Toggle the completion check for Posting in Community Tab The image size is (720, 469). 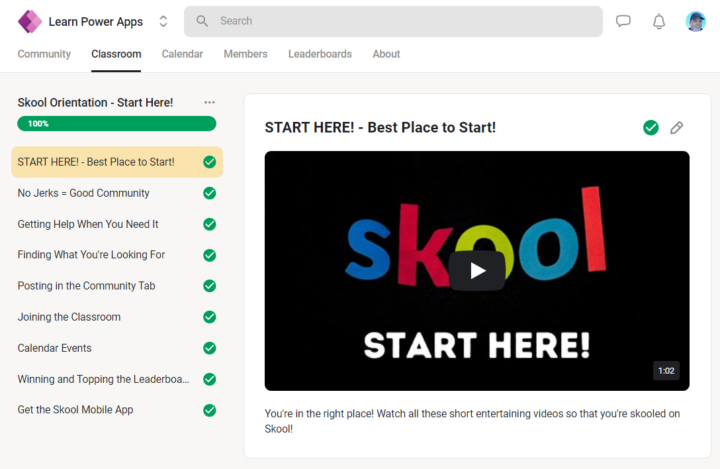[209, 286]
